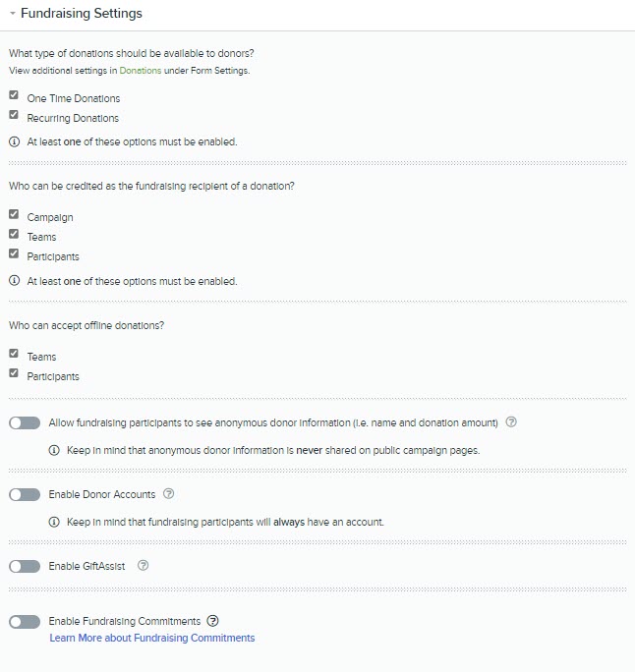Uncheck One Time Donations checkbox
Viewport: 635px width, 672px height.
(x=14, y=94)
